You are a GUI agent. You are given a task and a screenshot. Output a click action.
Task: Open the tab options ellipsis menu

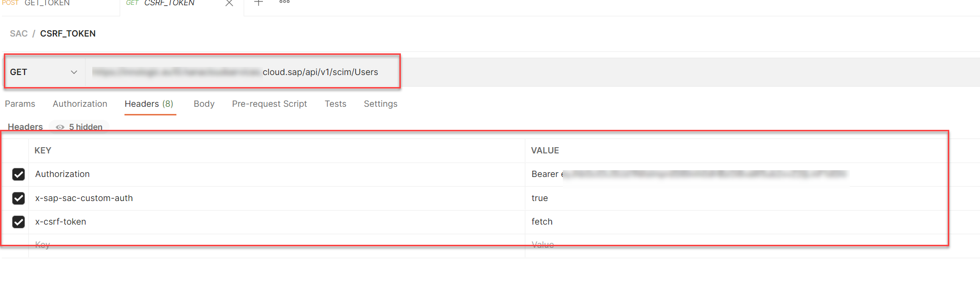pos(285,2)
